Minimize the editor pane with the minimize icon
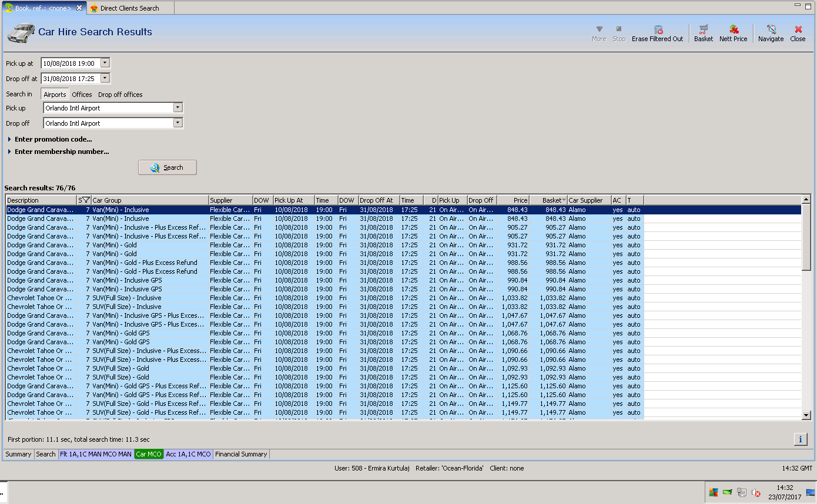The width and height of the screenshot is (817, 504). (796, 5)
